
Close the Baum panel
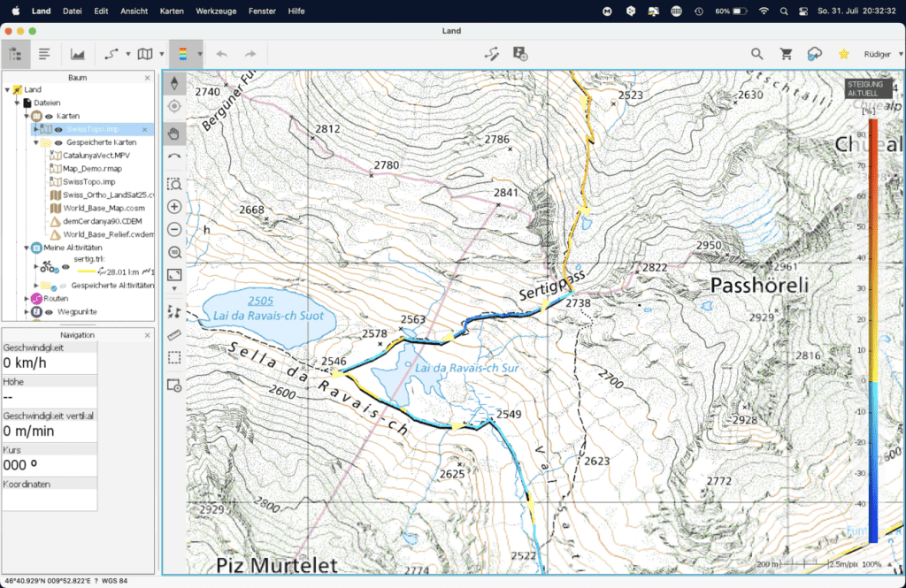click(x=147, y=78)
